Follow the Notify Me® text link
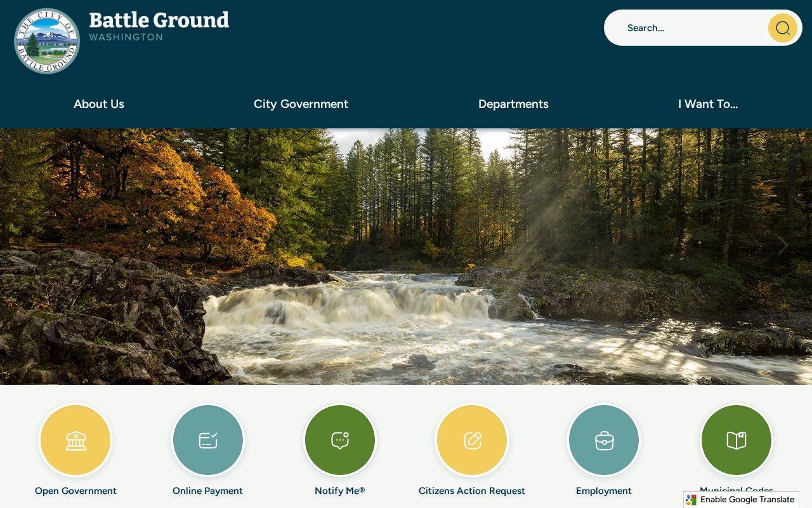Image resolution: width=812 pixels, height=508 pixels. pyautogui.click(x=340, y=491)
